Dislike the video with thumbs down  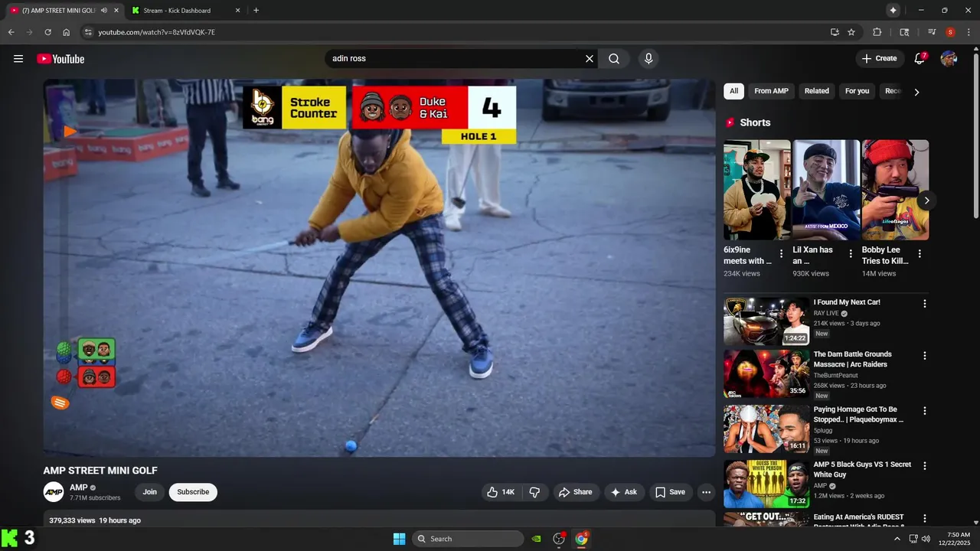point(534,492)
